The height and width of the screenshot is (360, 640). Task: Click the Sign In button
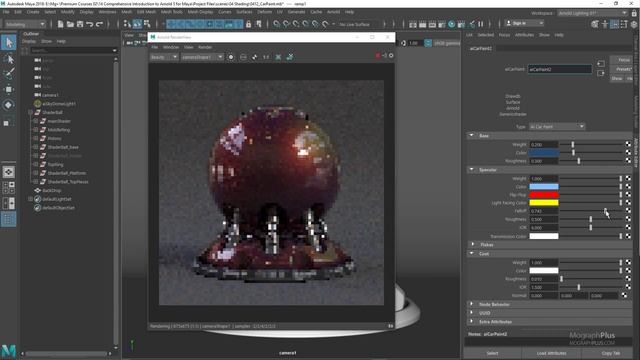[x=524, y=23]
